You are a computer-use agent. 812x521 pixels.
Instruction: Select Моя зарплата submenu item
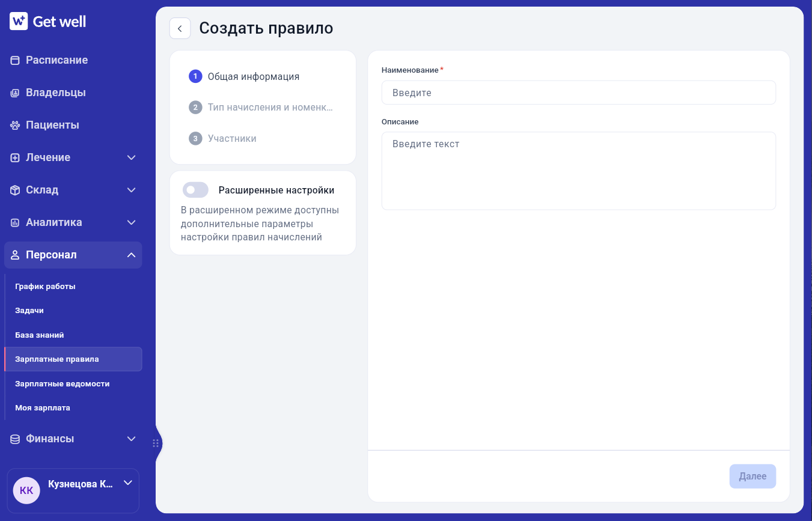(73, 407)
